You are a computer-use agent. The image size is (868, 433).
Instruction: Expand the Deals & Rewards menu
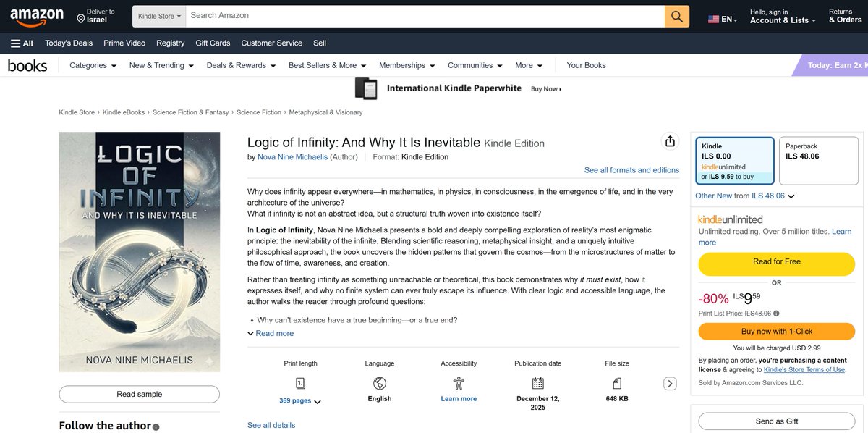[x=241, y=65]
